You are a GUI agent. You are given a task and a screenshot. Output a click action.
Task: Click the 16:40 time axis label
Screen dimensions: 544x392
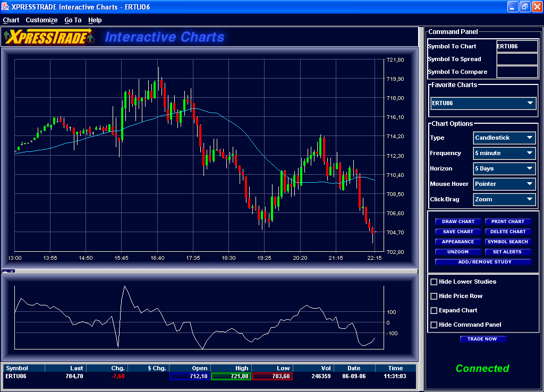[x=157, y=258]
